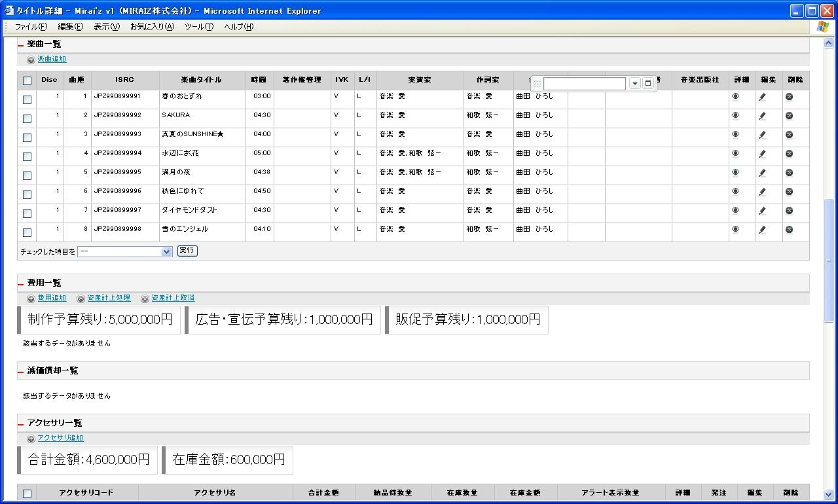Image resolution: width=838 pixels, height=504 pixels.
Task: Open the チェックした項目を action dropdown
Action: 124,251
